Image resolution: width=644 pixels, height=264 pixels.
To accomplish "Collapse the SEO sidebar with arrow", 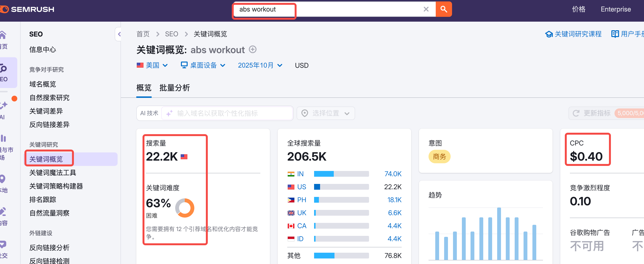I will click(x=119, y=34).
